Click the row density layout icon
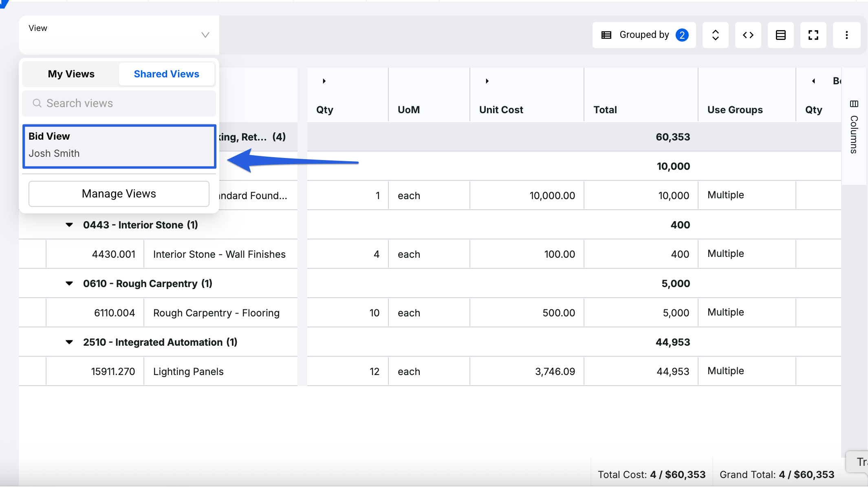The image size is (868, 487). (x=780, y=35)
